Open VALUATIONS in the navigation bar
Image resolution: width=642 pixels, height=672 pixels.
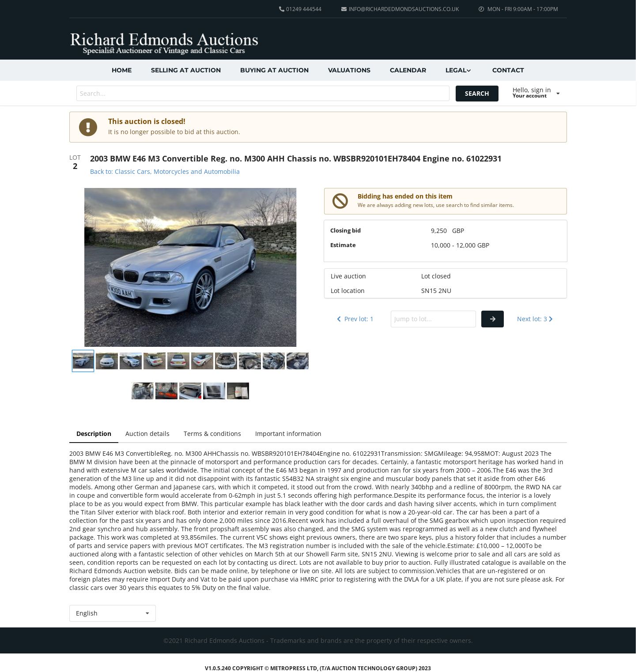pos(349,70)
